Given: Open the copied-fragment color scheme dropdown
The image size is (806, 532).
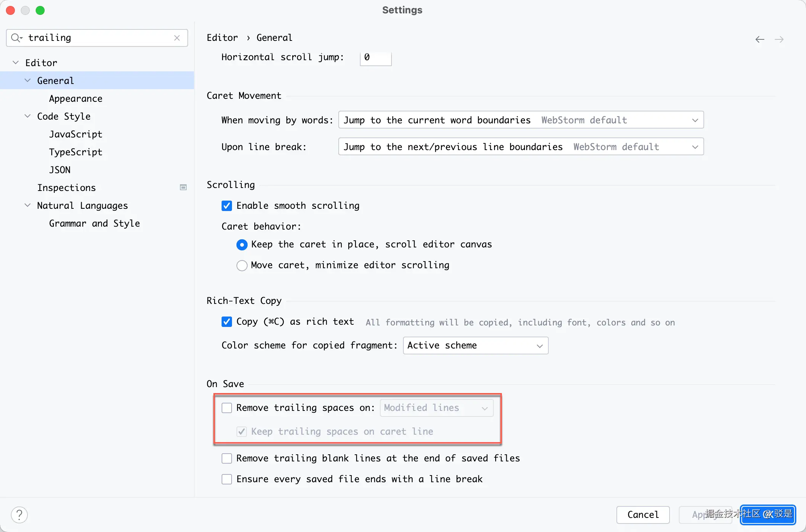Looking at the screenshot, I should click(475, 346).
